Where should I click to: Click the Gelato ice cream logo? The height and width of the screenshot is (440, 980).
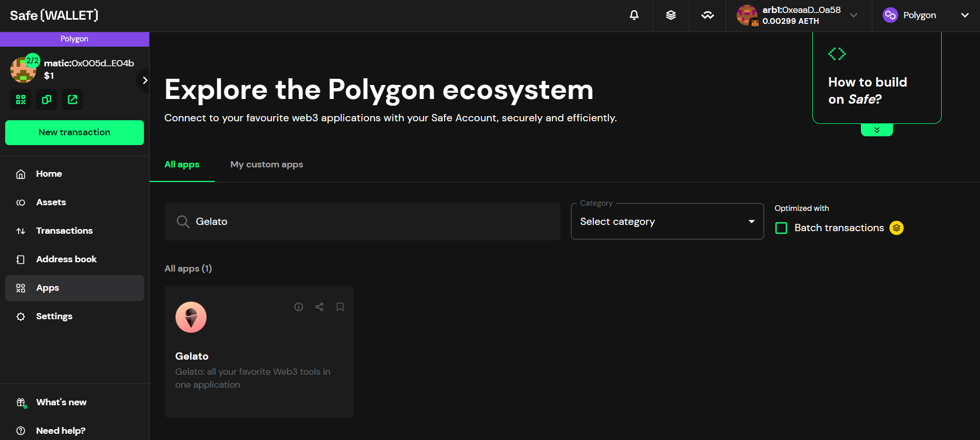coord(191,318)
